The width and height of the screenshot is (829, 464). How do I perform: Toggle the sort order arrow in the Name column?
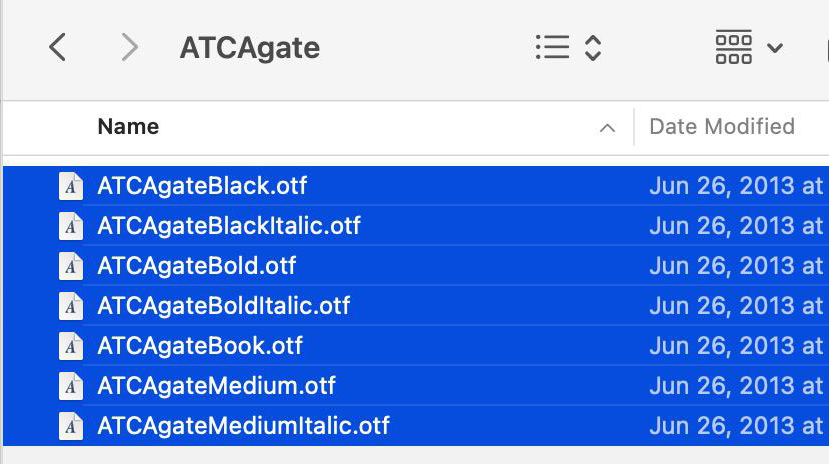pyautogui.click(x=606, y=128)
